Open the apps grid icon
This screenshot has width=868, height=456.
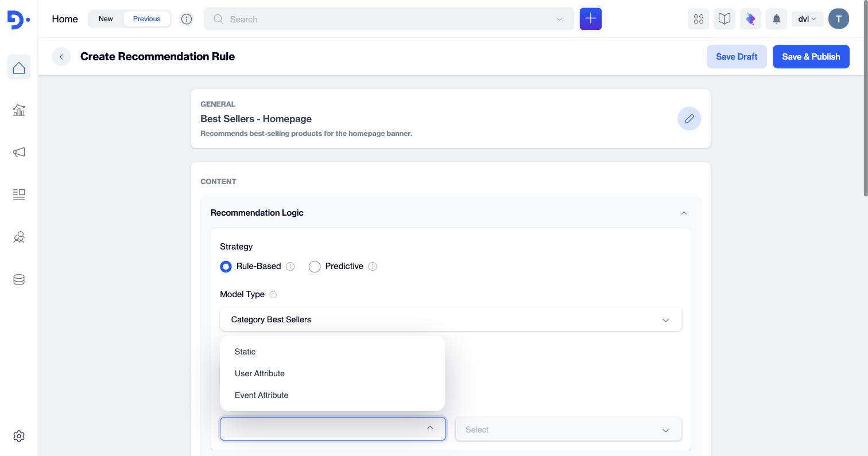(x=699, y=19)
